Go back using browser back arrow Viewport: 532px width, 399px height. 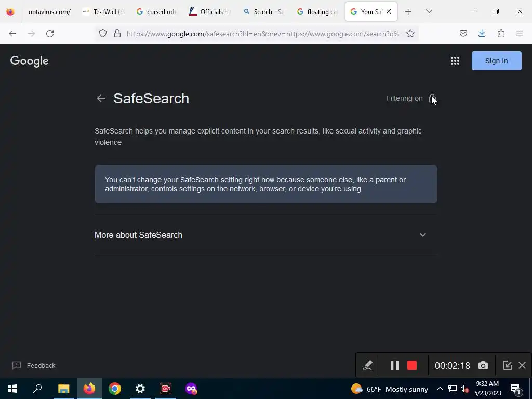tap(12, 34)
